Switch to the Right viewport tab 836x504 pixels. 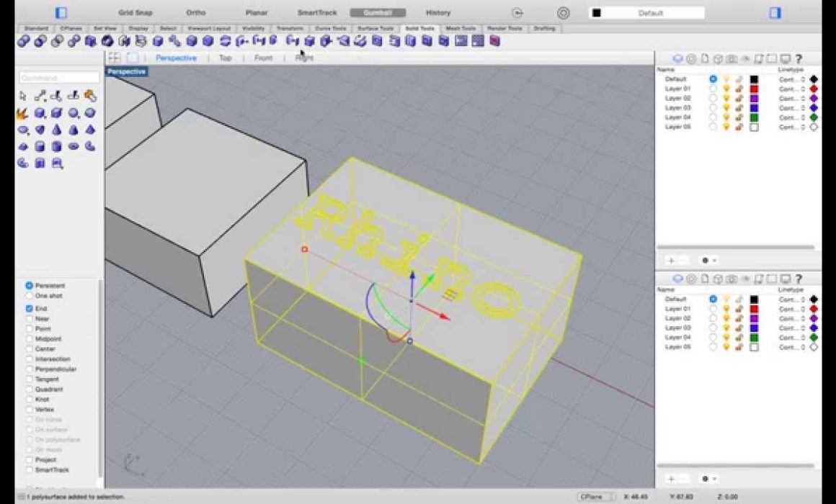coord(304,58)
